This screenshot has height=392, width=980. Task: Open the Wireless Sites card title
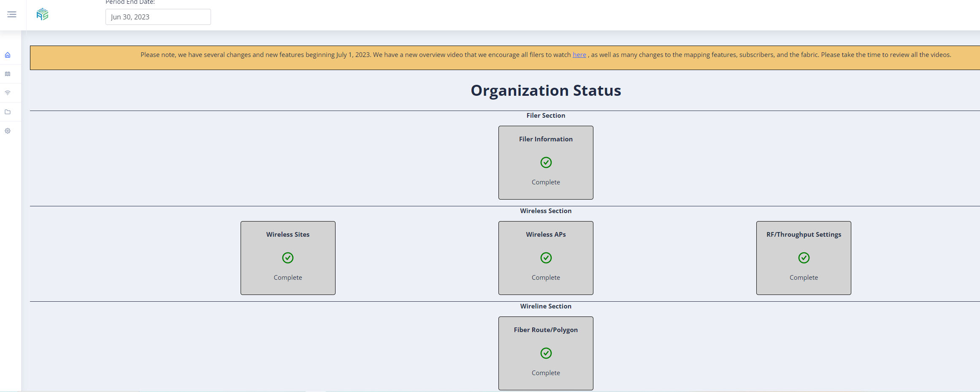[288, 235]
